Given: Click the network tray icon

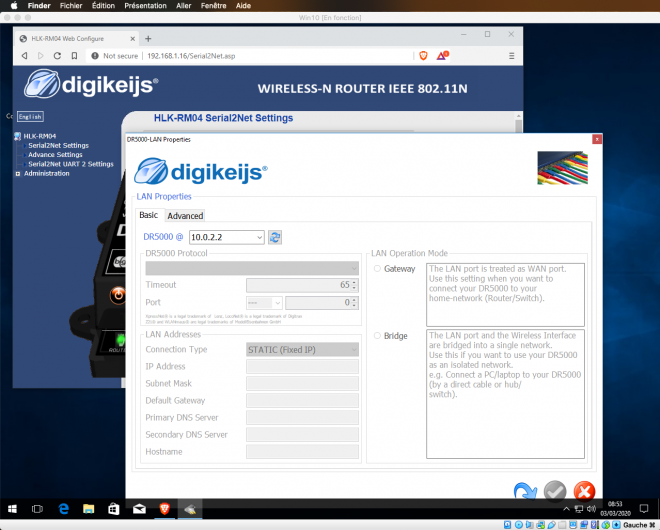Looking at the screenshot, I should 579,509.
